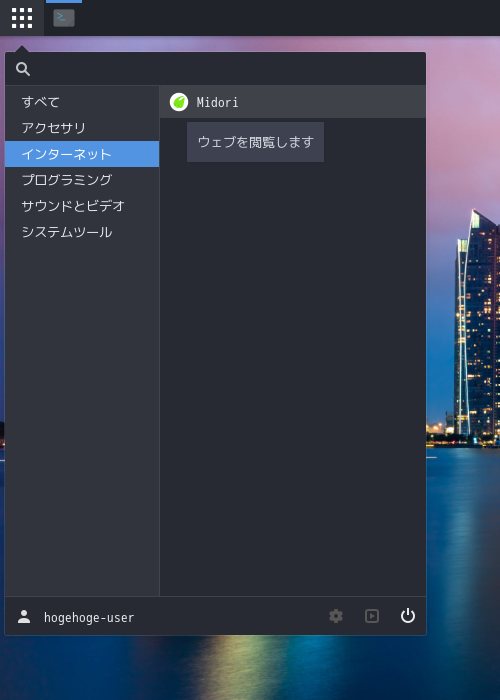Click empty area of the top panel

pos(286,18)
